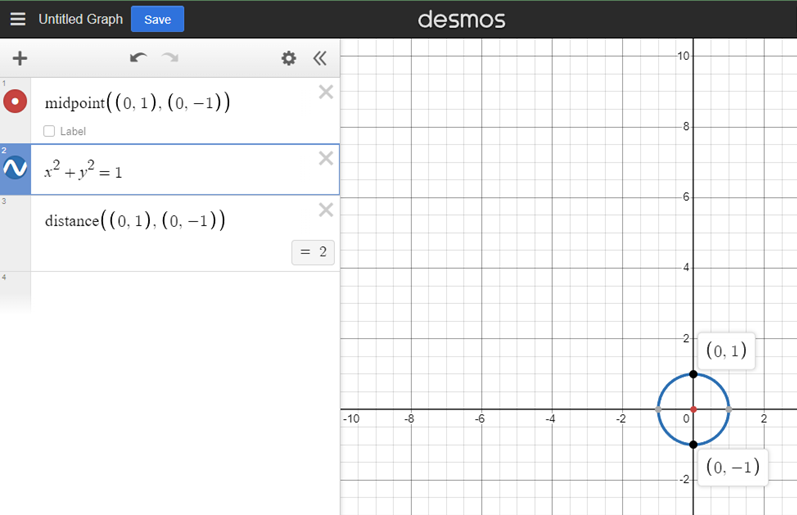This screenshot has height=515, width=797.
Task: Enable the Label checkbox
Action: [49, 131]
